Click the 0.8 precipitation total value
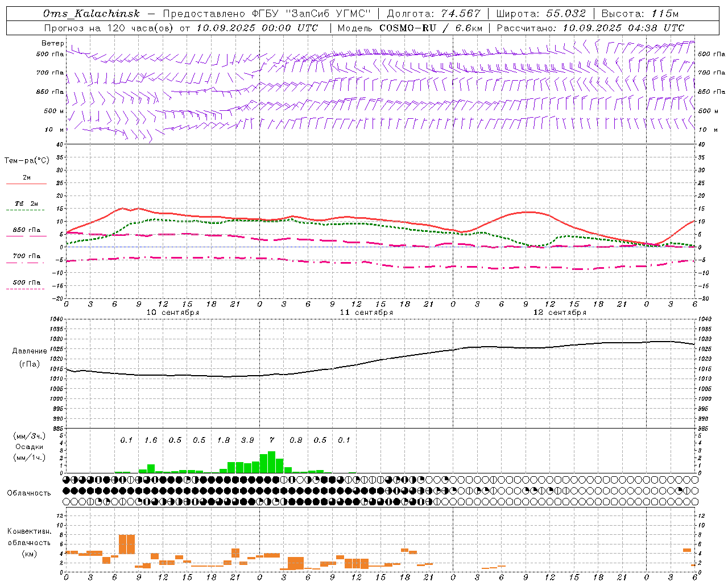Viewport: 728px width, 582px height. pyautogui.click(x=296, y=440)
